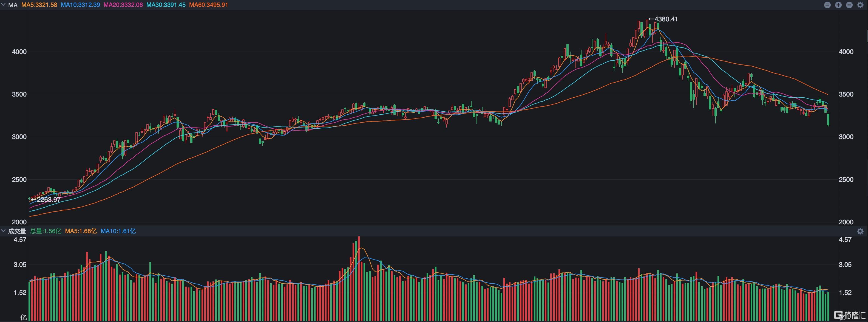Open volume panel settings gear
Viewport: 868px width, 322px height.
[860, 231]
